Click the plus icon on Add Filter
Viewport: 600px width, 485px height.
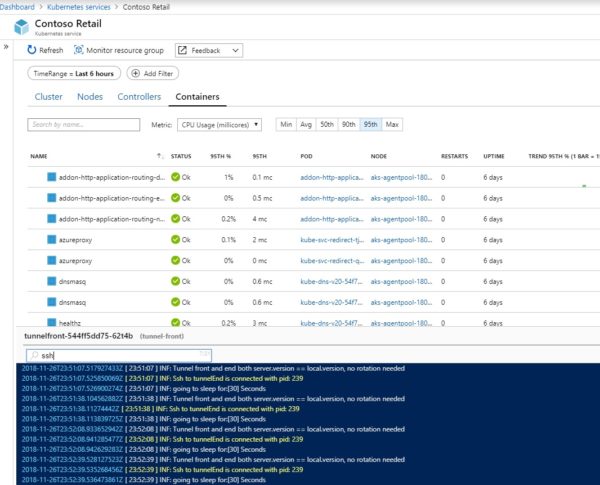point(135,73)
